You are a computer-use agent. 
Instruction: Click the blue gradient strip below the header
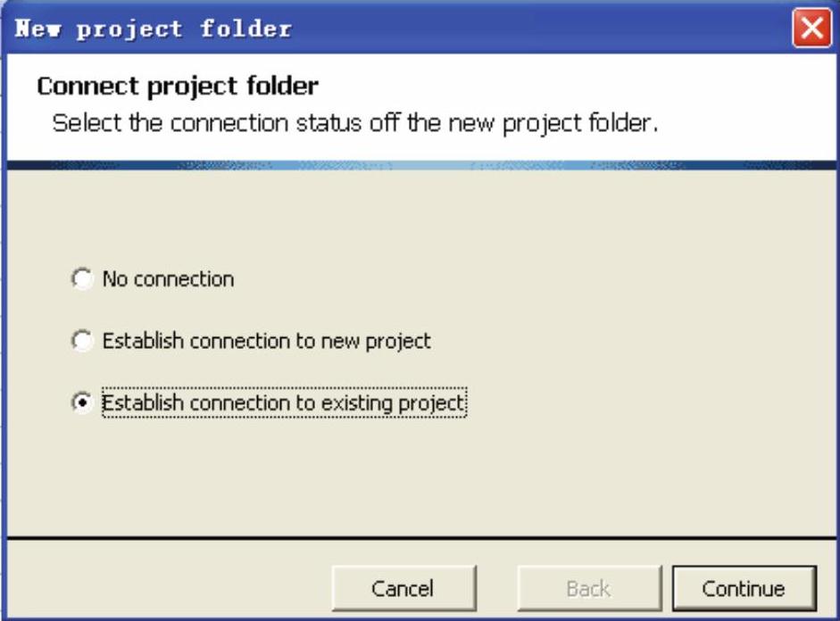point(420,165)
